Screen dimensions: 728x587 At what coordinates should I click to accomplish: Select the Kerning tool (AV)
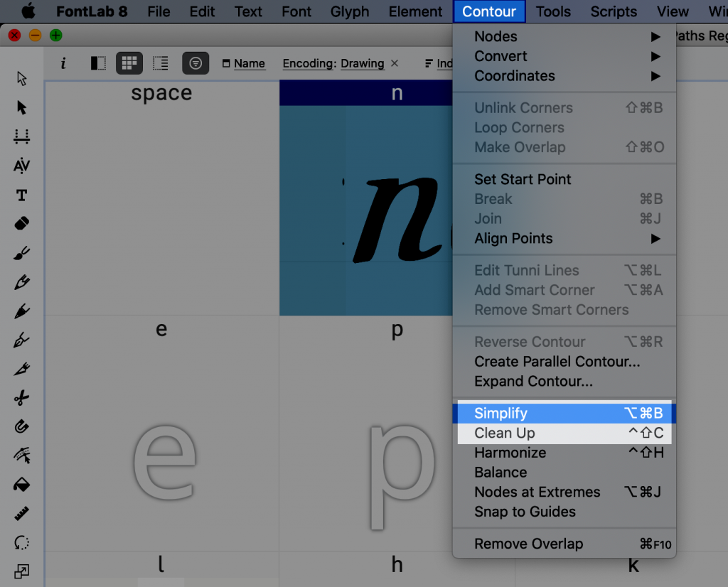[x=22, y=166]
